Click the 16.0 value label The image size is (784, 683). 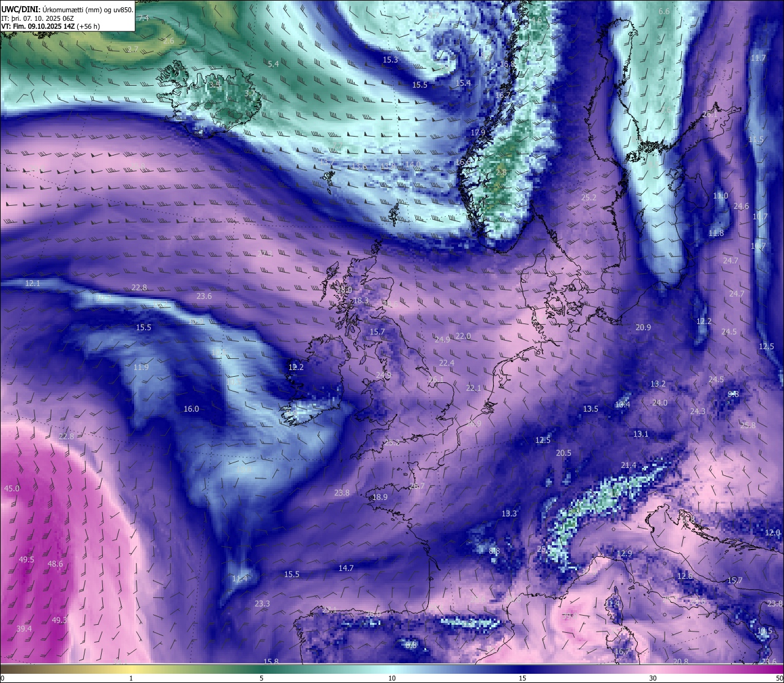click(x=191, y=409)
